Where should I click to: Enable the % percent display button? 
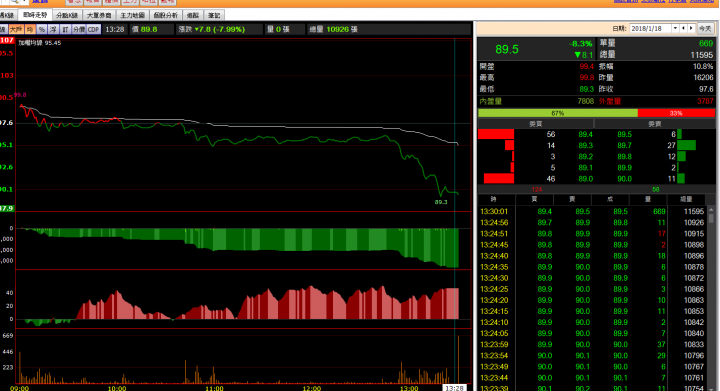point(42,29)
